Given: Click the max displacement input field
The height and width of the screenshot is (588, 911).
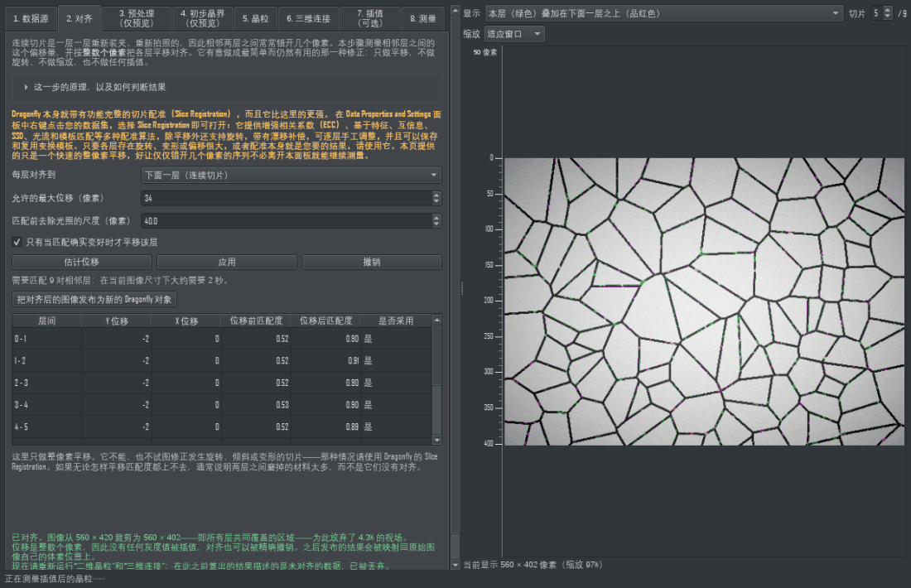Looking at the screenshot, I should pos(287,198).
